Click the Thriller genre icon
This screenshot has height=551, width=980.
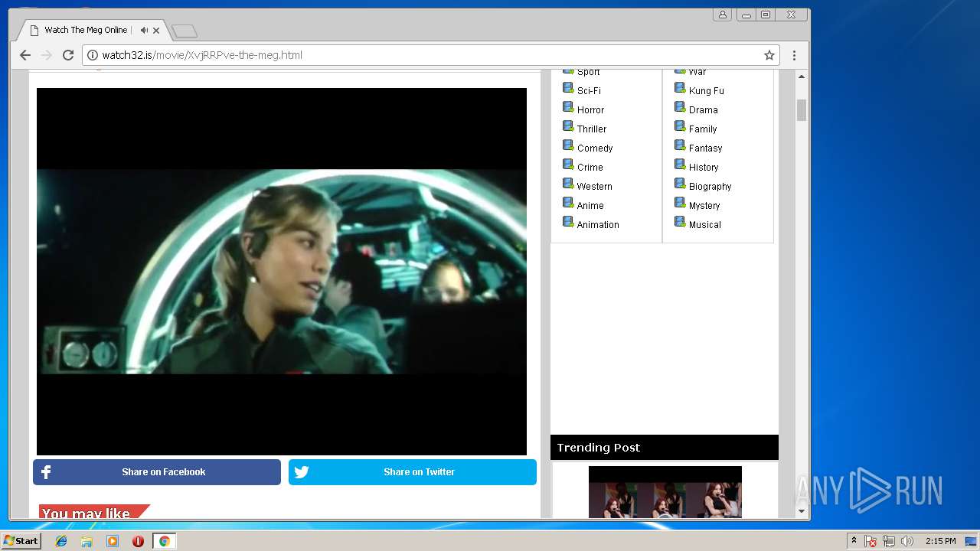coord(568,126)
